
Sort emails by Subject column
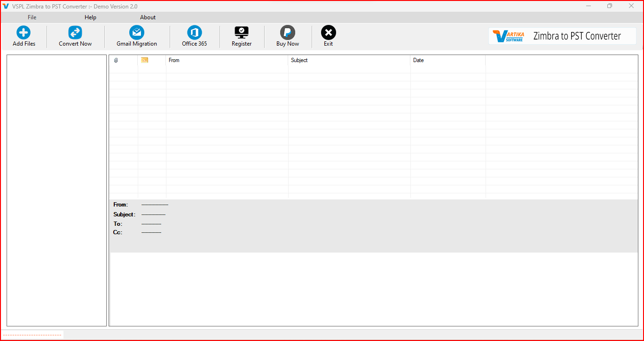pyautogui.click(x=349, y=60)
